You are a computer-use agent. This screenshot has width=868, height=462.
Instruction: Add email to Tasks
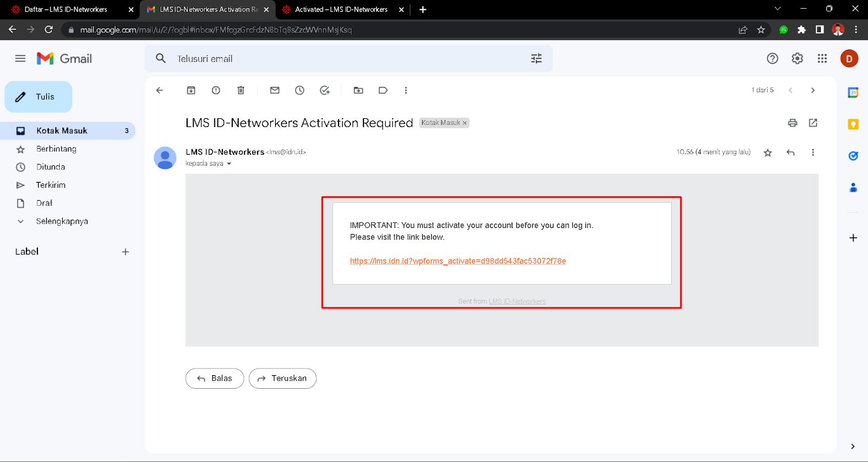click(324, 91)
